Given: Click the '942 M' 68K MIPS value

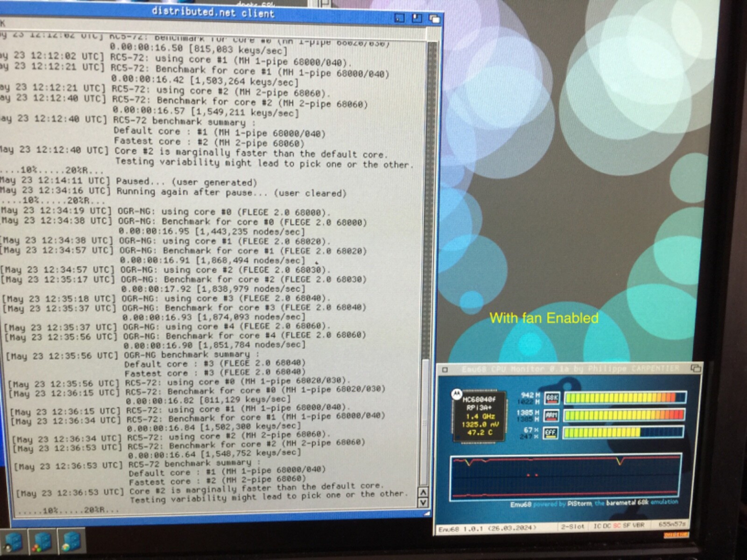Looking at the screenshot, I should 530,395.
